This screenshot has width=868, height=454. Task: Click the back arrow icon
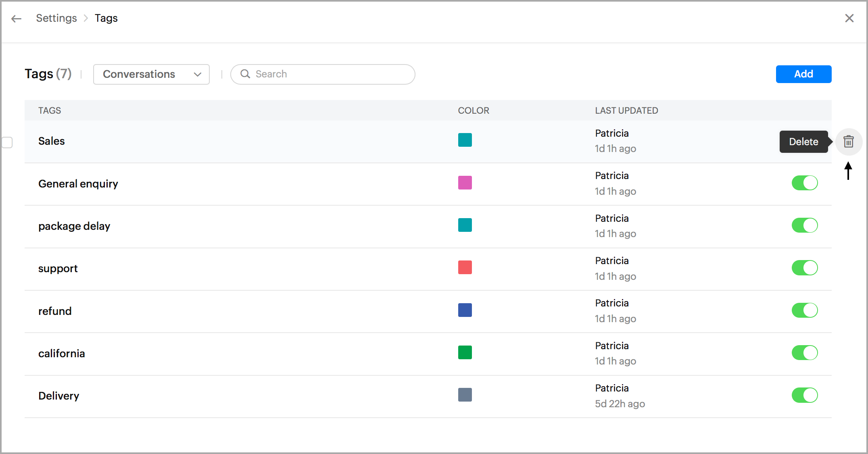16,19
